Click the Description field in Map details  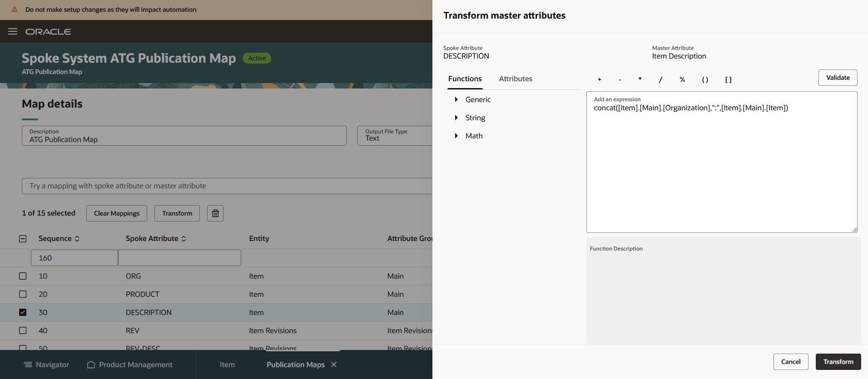[x=184, y=136]
